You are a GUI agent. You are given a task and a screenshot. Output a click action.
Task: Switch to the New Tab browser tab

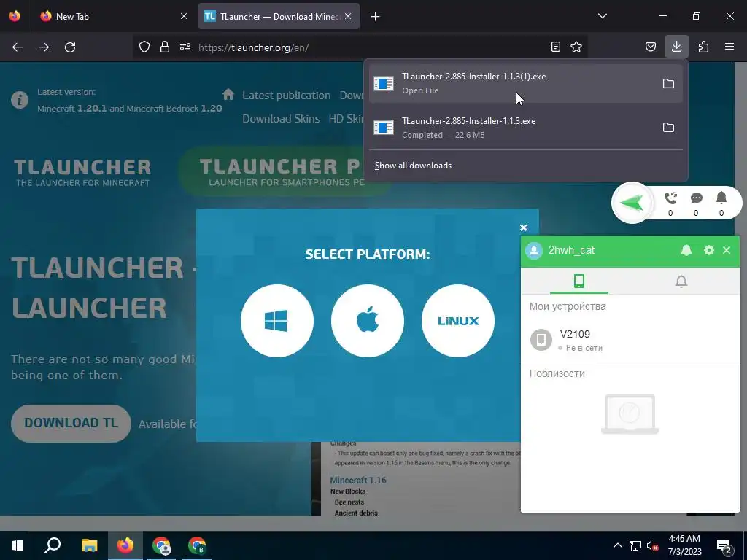(x=113, y=16)
